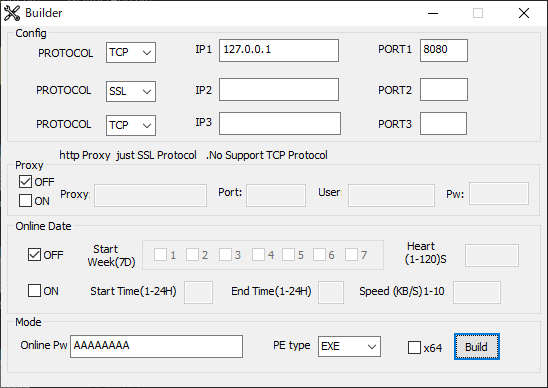
Task: Click the 'Online Date' group label
Action: [43, 226]
